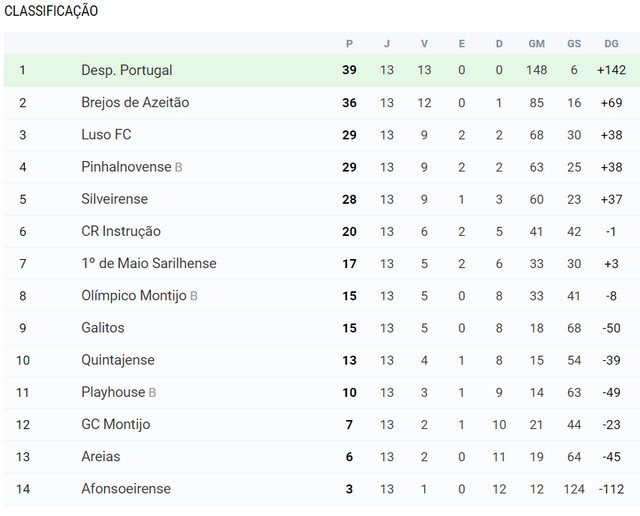
Task: Sort by the GM goals scored header
Action: pyautogui.click(x=536, y=44)
